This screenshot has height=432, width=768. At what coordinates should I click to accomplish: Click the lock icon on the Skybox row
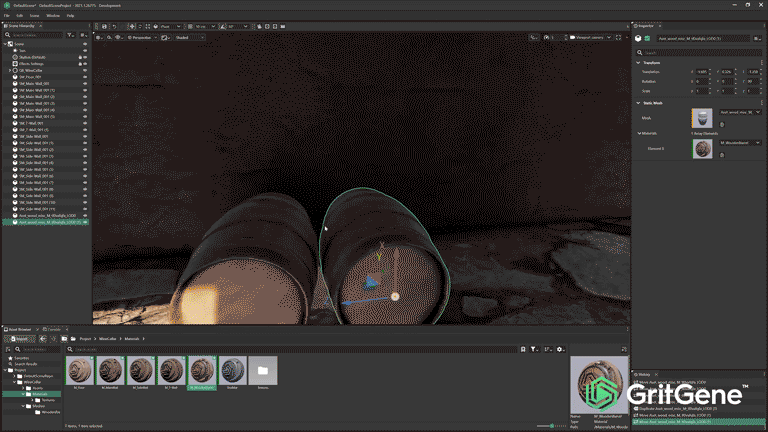pyautogui.click(x=80, y=57)
